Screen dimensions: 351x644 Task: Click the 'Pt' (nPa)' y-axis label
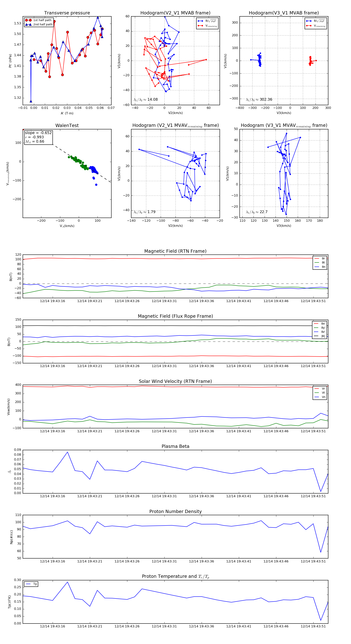pos(10,61)
